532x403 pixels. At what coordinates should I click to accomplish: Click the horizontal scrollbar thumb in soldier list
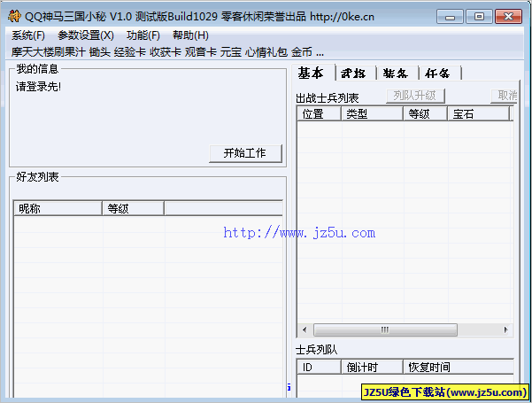[385, 330]
